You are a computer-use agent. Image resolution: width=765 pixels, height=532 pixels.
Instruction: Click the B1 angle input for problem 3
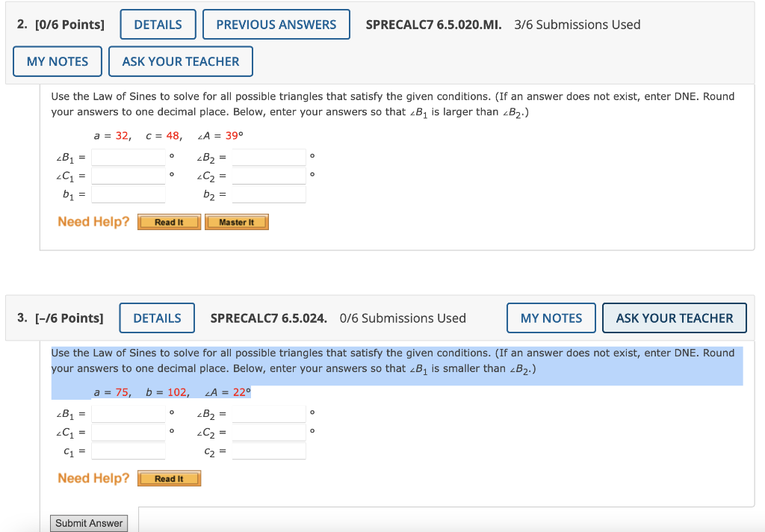tap(128, 413)
